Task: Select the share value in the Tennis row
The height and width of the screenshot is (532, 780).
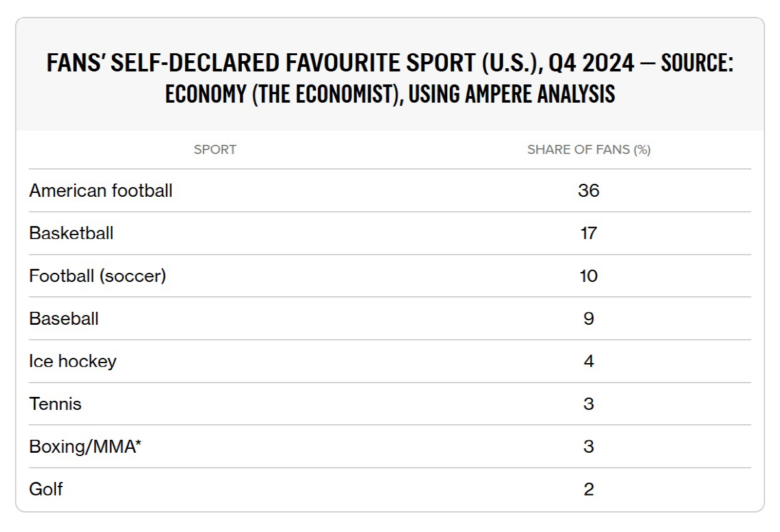Action: pos(588,404)
